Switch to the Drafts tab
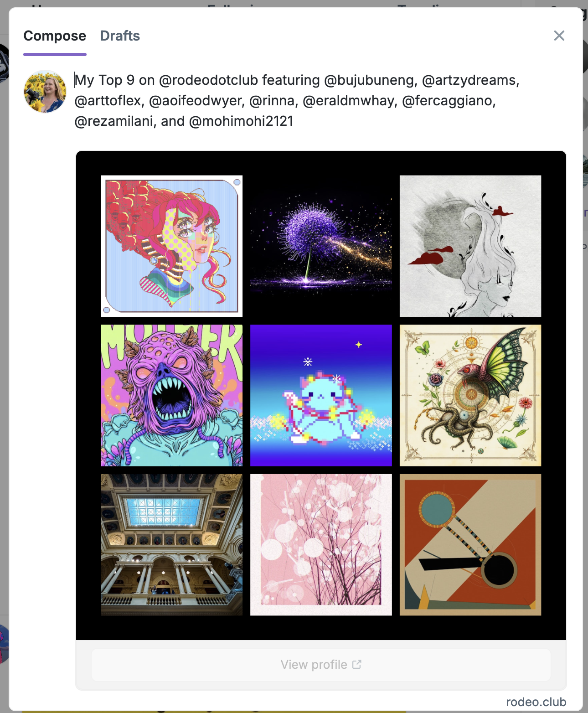The width and height of the screenshot is (588, 713). 120,36
